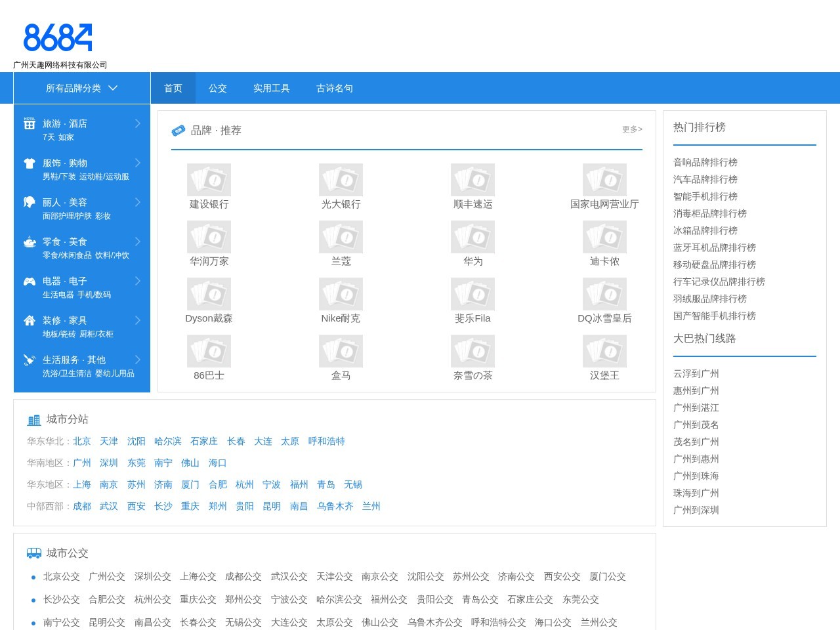840x630 pixels.
Task: Select 广州 in the 华南地区 city list
Action: (x=82, y=463)
